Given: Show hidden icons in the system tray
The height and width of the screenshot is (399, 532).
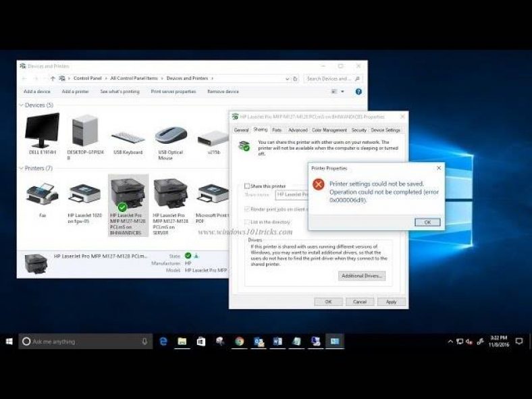Looking at the screenshot, I should [x=450, y=342].
